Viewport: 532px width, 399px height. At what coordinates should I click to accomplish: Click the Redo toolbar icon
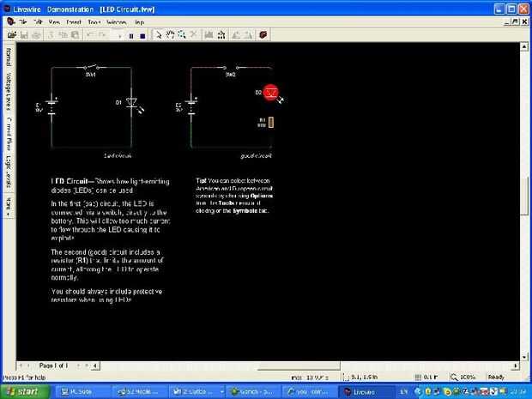point(102,34)
